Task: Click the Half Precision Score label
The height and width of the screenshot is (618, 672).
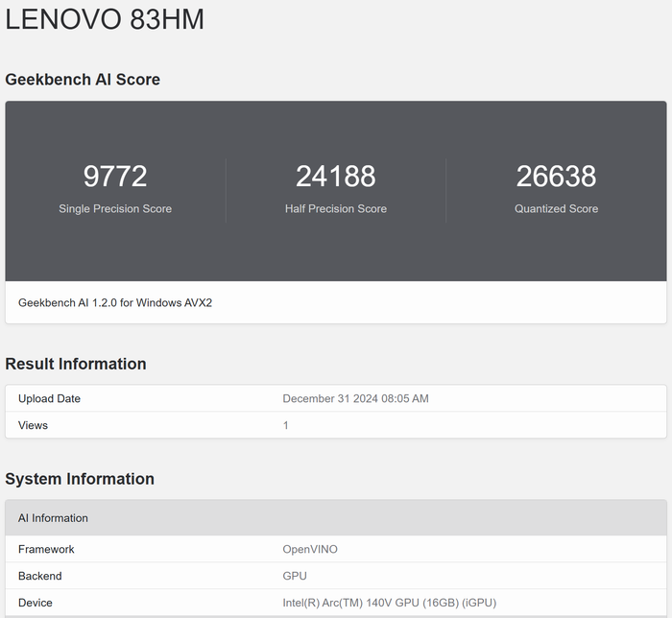Action: coord(336,208)
